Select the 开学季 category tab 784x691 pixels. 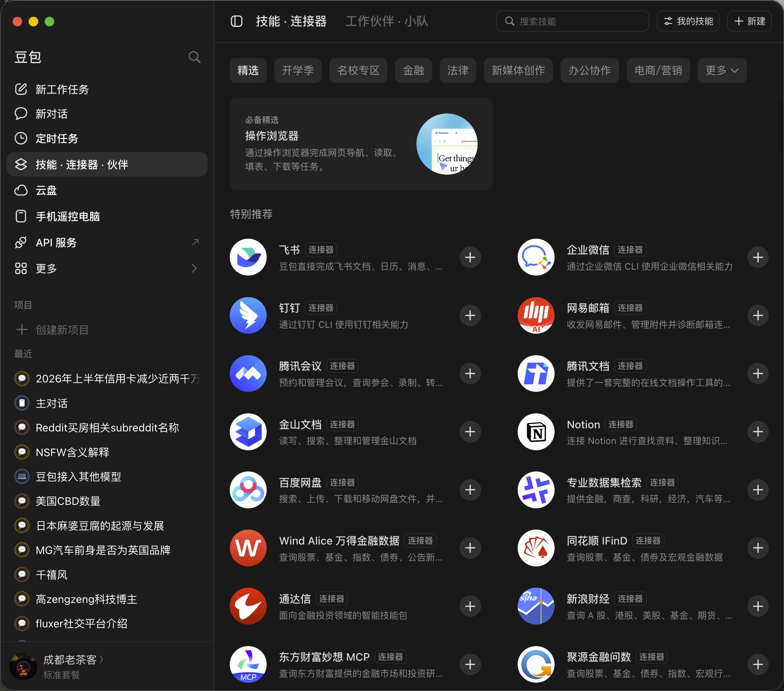(x=298, y=71)
